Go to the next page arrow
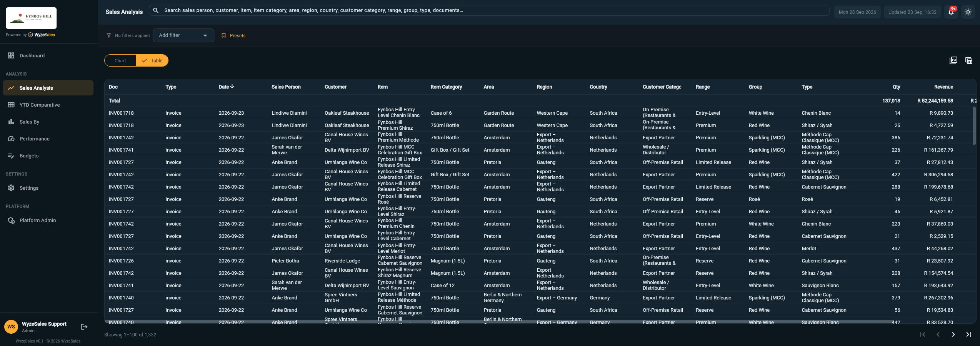The height and width of the screenshot is (346, 980). click(953, 334)
